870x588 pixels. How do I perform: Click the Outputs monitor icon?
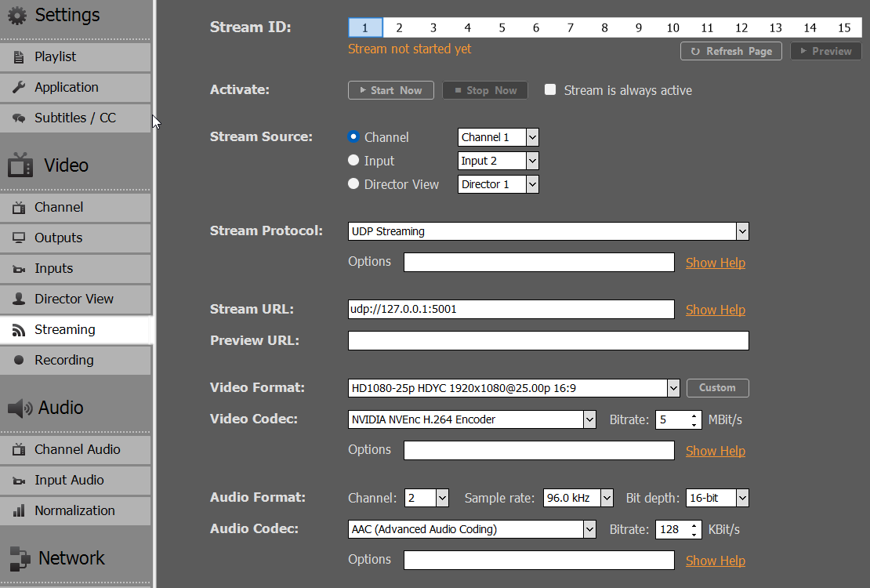click(x=19, y=238)
